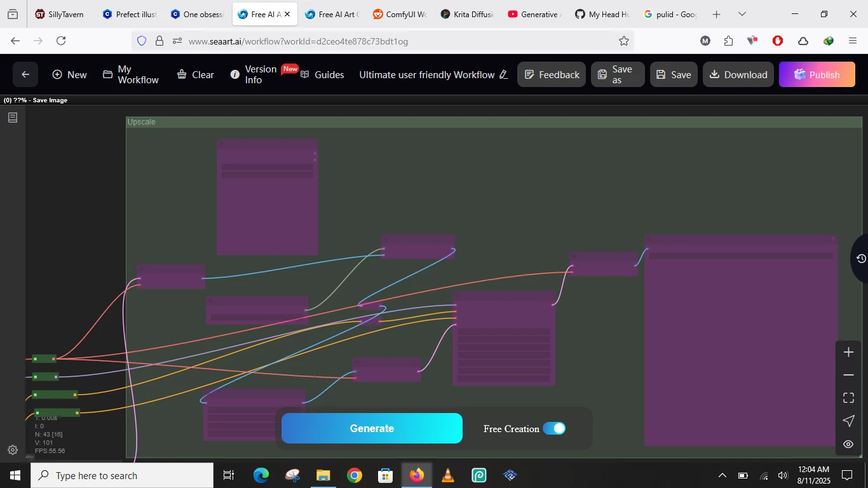Image resolution: width=868 pixels, height=488 pixels.
Task: Toggle the Free Creation switch
Action: pyautogui.click(x=553, y=428)
